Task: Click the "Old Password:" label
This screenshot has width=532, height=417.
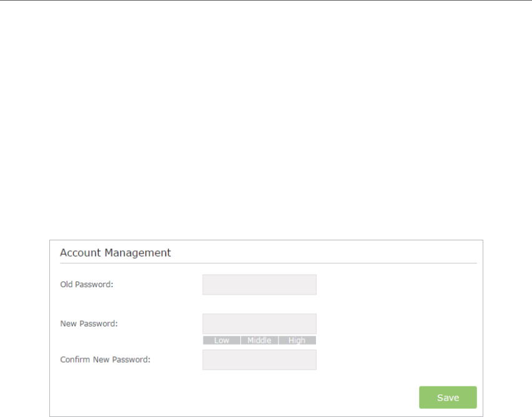Action: (87, 284)
